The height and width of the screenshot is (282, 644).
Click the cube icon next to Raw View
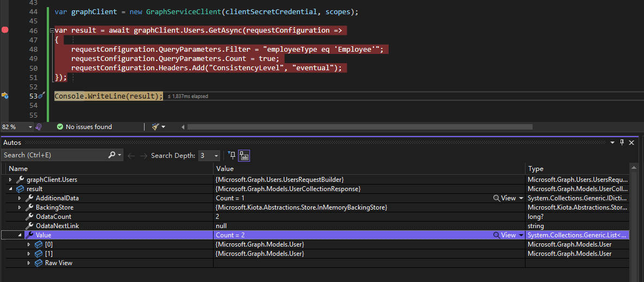39,262
